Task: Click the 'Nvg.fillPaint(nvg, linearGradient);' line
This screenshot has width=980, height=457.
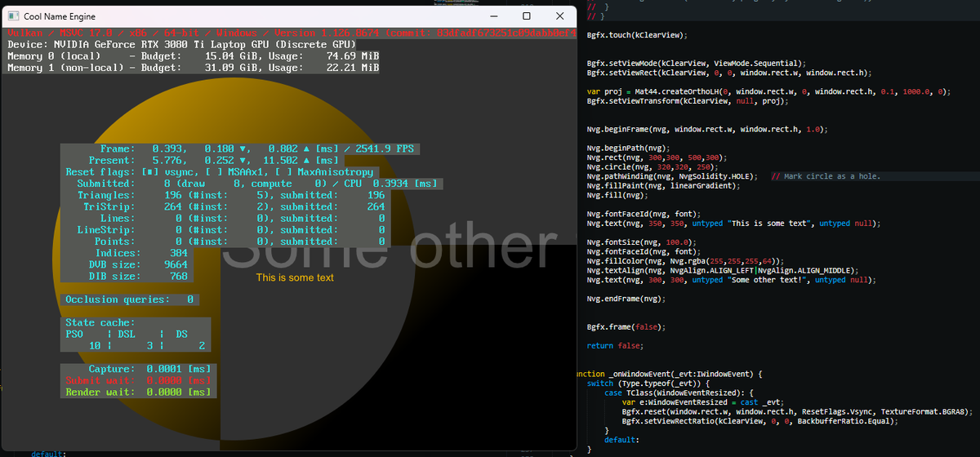Action: coord(661,186)
